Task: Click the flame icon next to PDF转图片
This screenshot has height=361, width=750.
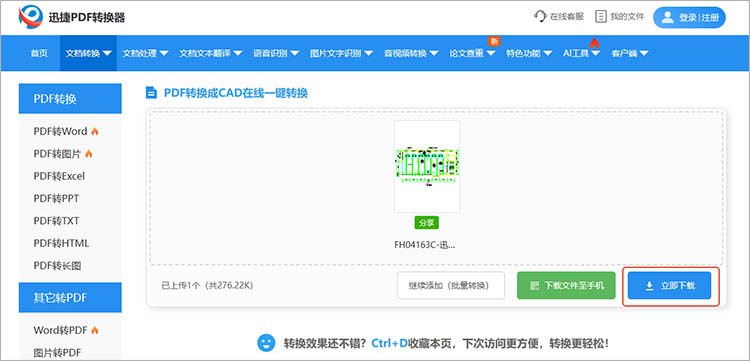Action: pyautogui.click(x=89, y=154)
